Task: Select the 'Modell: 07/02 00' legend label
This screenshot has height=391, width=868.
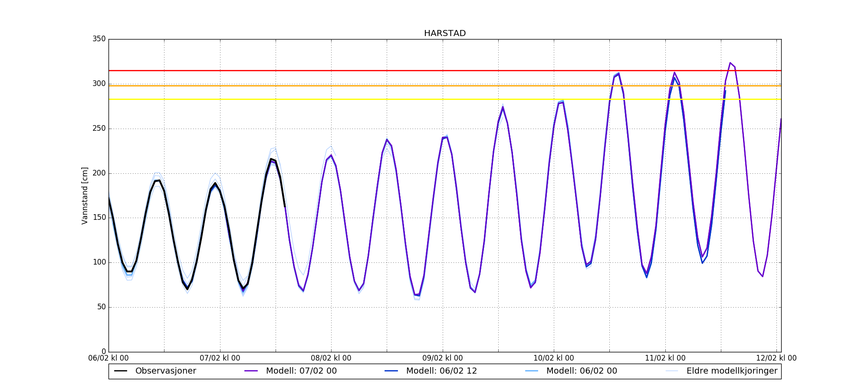Action: 301,371
